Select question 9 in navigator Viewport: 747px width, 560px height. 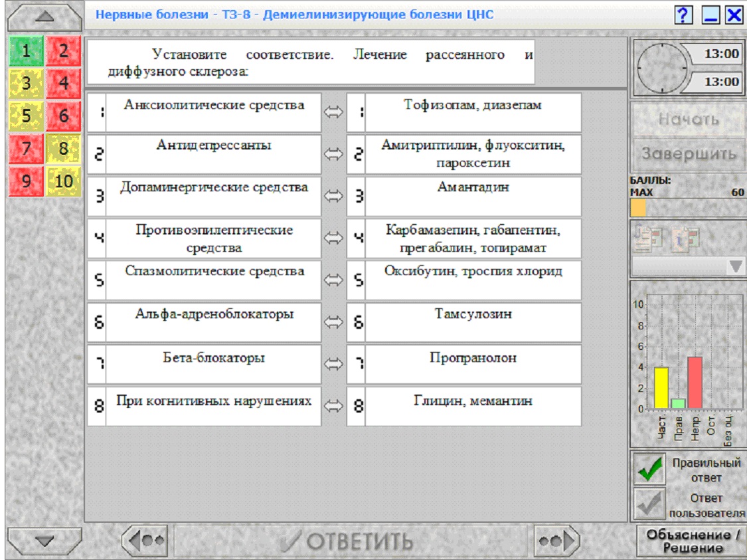click(26, 181)
